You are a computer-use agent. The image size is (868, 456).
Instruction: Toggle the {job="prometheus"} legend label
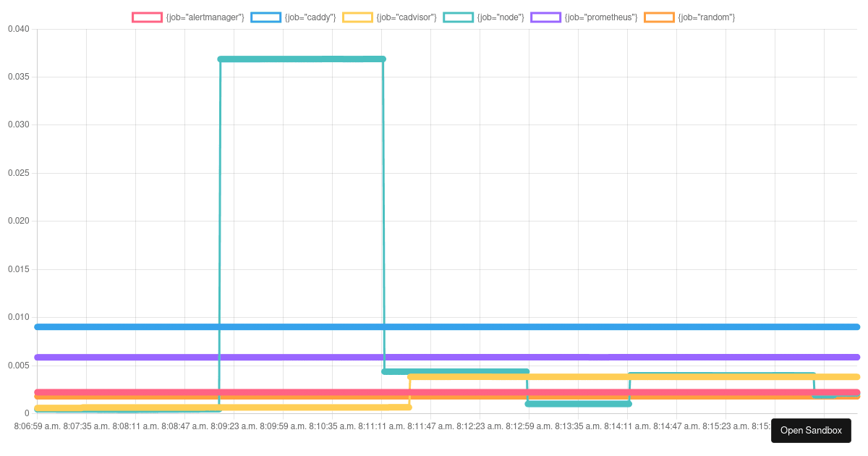(601, 17)
